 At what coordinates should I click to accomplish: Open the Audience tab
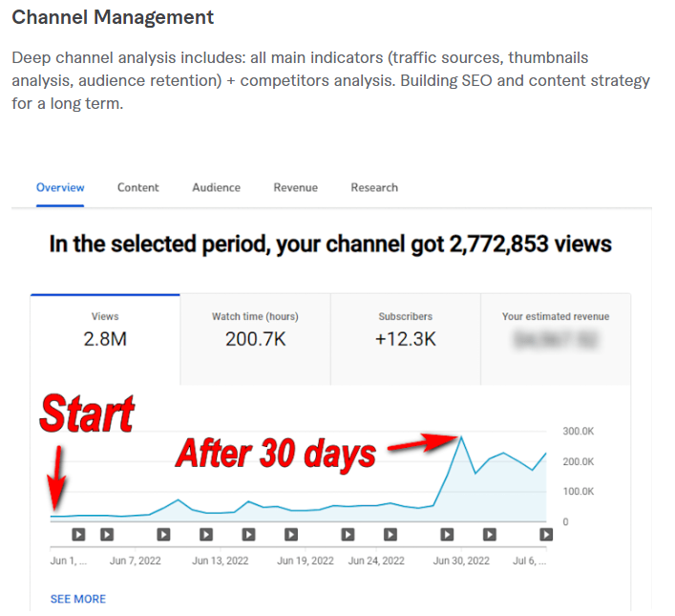216,188
